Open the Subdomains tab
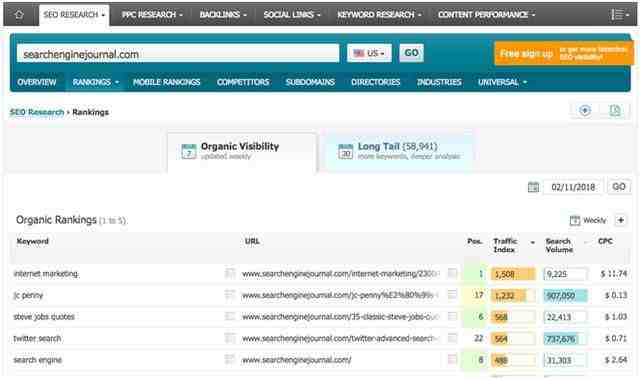This screenshot has width=640, height=379. pos(310,82)
